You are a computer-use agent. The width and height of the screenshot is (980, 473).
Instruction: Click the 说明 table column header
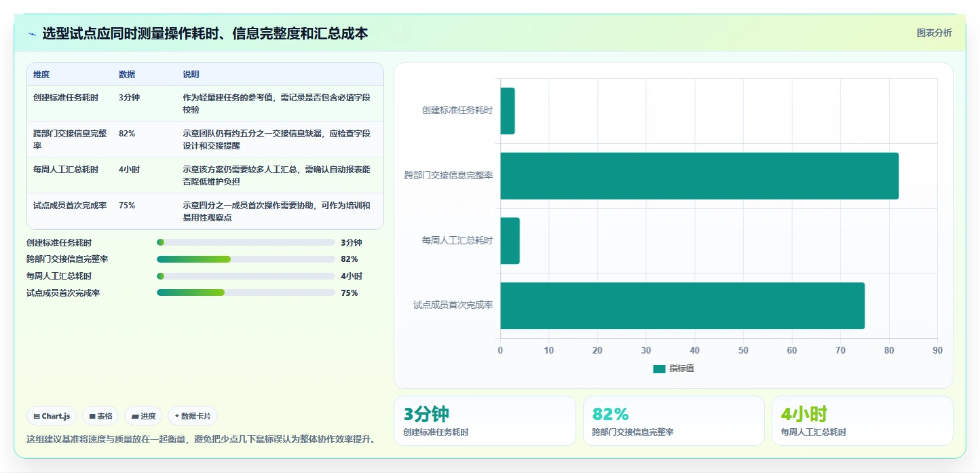(x=191, y=75)
